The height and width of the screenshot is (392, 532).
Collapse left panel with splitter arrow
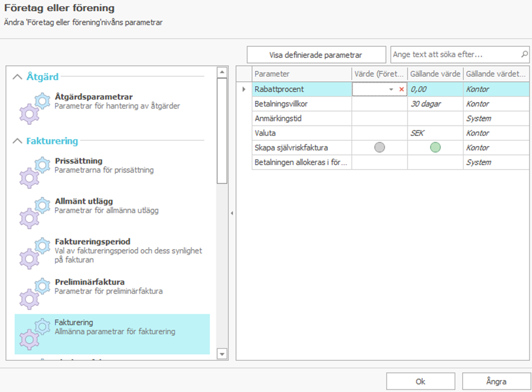pyautogui.click(x=231, y=213)
